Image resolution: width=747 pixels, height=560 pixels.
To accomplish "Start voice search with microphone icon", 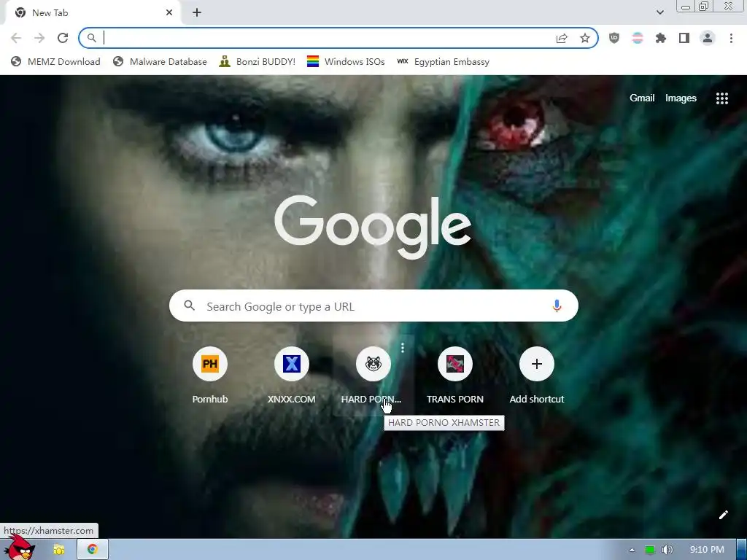I will click(557, 306).
